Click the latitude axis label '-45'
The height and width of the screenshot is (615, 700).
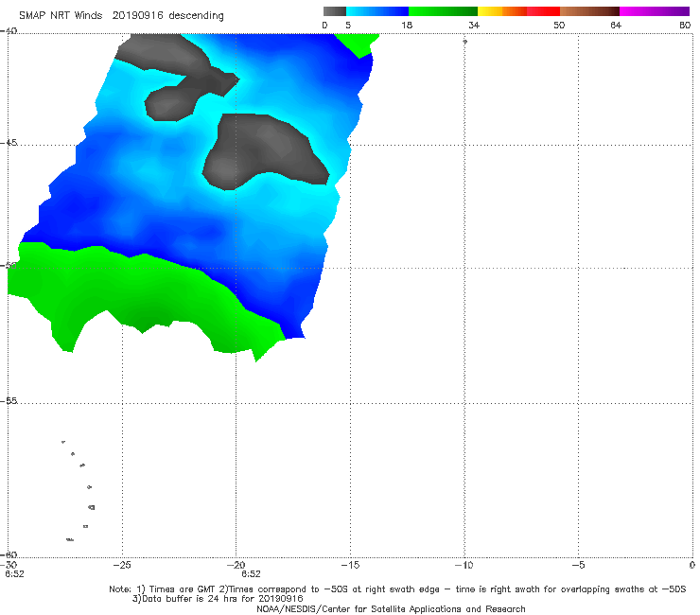pos(9,143)
